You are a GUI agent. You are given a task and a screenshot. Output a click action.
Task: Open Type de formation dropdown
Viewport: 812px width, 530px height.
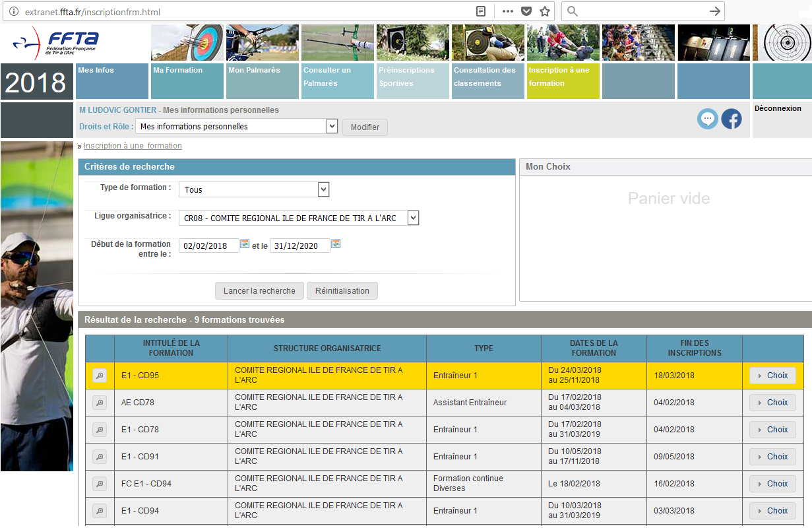(254, 189)
